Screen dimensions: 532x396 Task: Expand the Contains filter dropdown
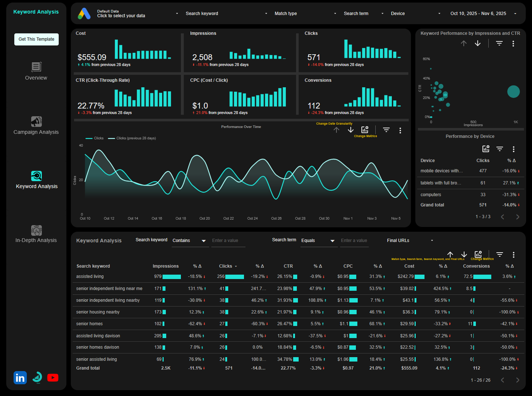coord(190,241)
